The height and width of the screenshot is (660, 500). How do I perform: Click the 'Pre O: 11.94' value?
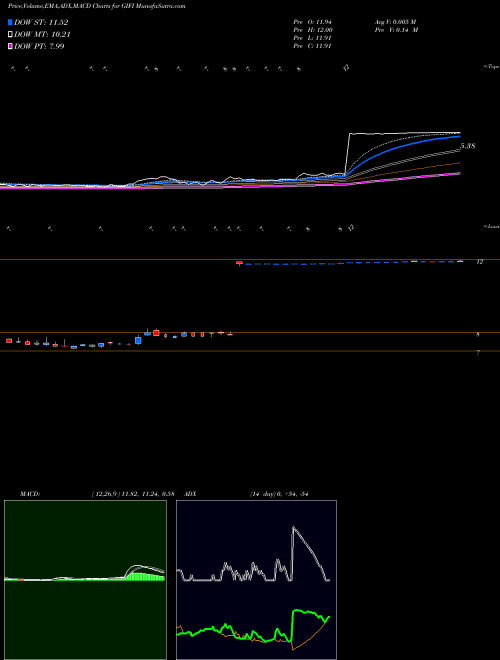coord(312,22)
